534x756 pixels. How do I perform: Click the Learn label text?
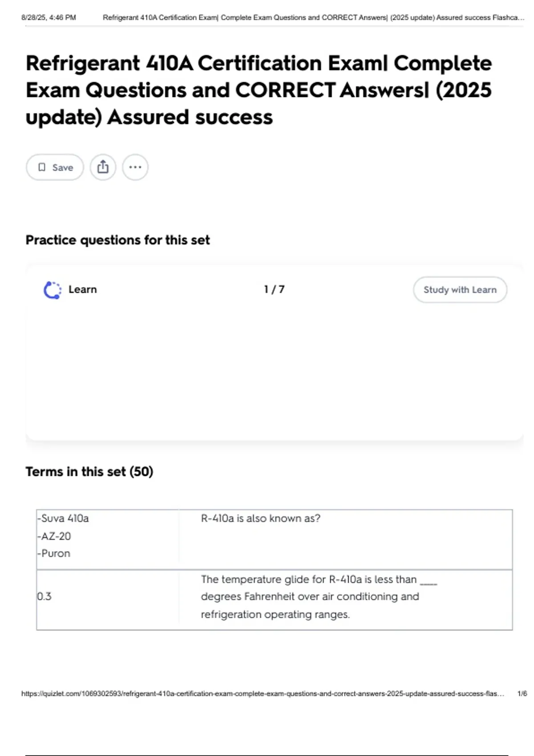[82, 290]
